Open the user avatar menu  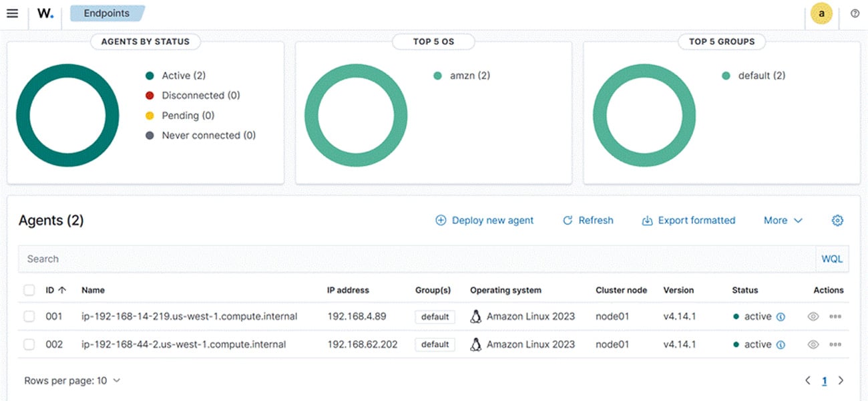coord(821,13)
